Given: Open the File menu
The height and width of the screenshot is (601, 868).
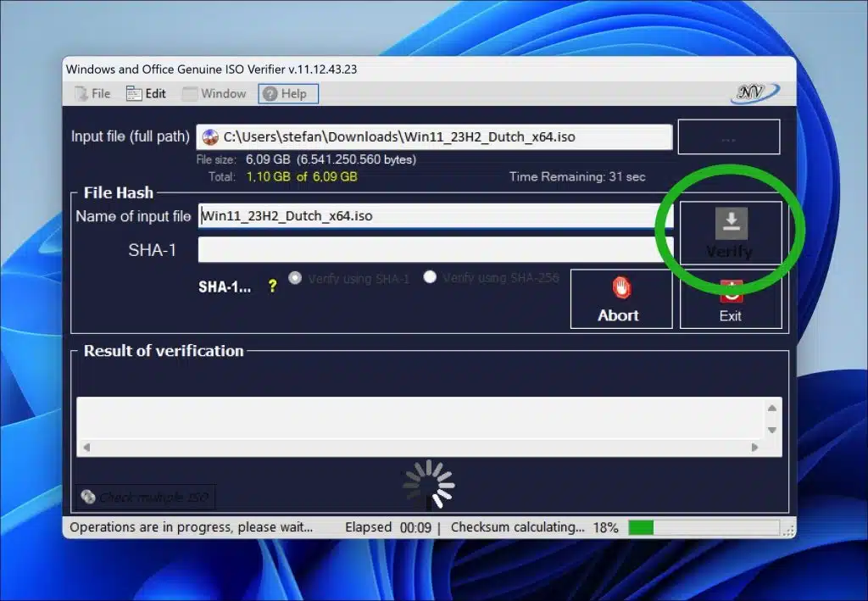Looking at the screenshot, I should [x=90, y=93].
